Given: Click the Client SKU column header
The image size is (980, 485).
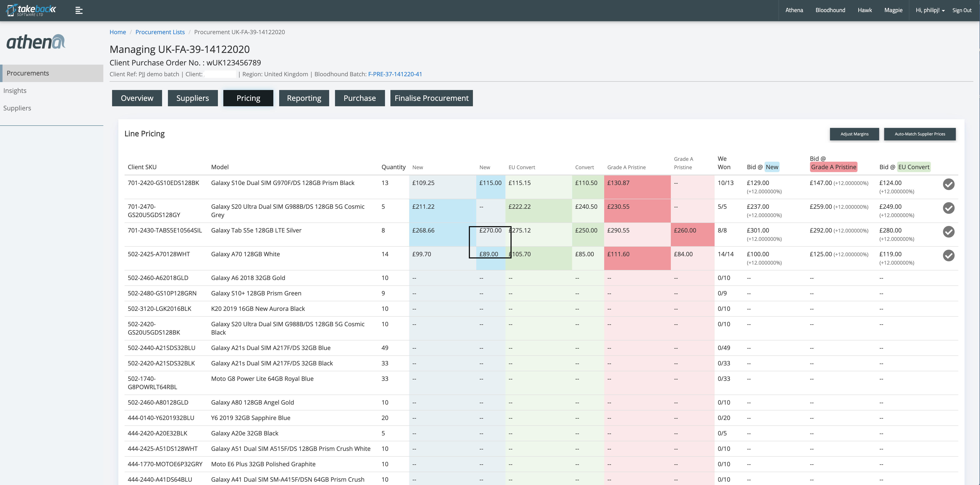Looking at the screenshot, I should click(142, 167).
